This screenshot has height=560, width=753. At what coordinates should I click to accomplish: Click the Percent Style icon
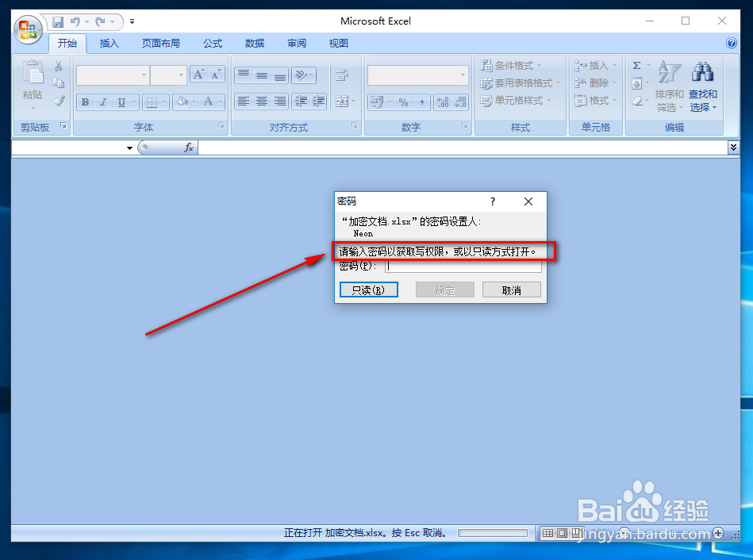click(403, 102)
